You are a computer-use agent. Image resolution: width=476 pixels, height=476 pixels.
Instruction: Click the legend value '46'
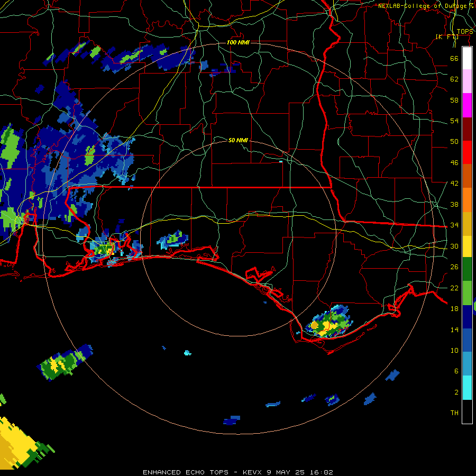[x=454, y=162]
